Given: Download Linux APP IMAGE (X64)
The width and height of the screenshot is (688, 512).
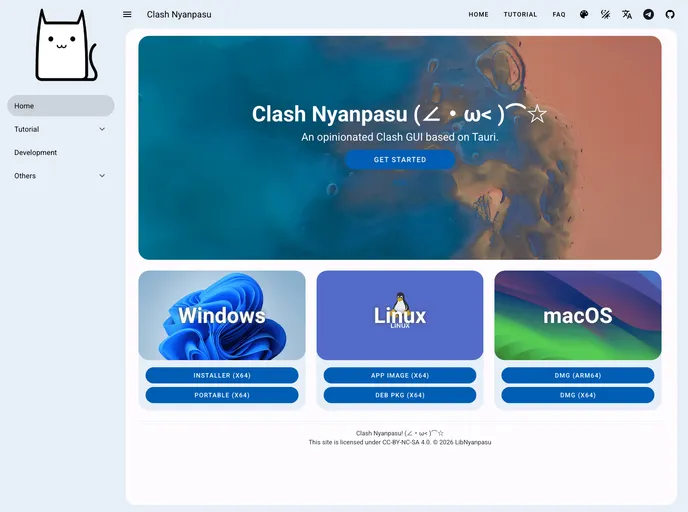Looking at the screenshot, I should [400, 376].
